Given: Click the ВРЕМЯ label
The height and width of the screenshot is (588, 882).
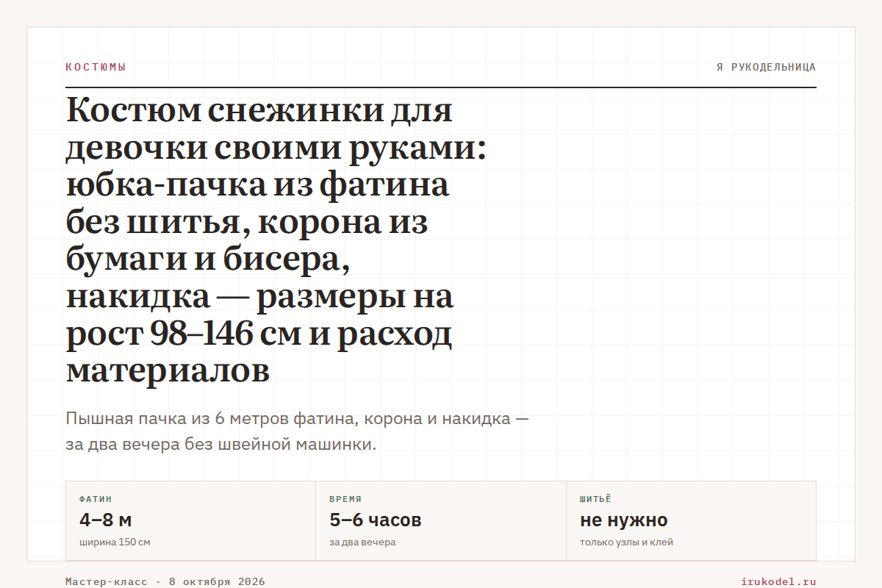Looking at the screenshot, I should [x=345, y=499].
